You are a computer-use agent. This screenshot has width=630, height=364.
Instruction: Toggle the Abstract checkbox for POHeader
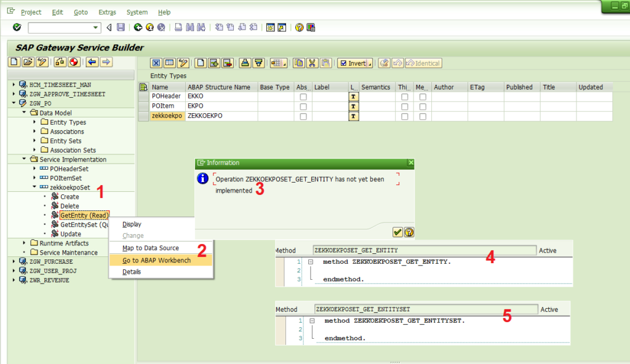[303, 97]
